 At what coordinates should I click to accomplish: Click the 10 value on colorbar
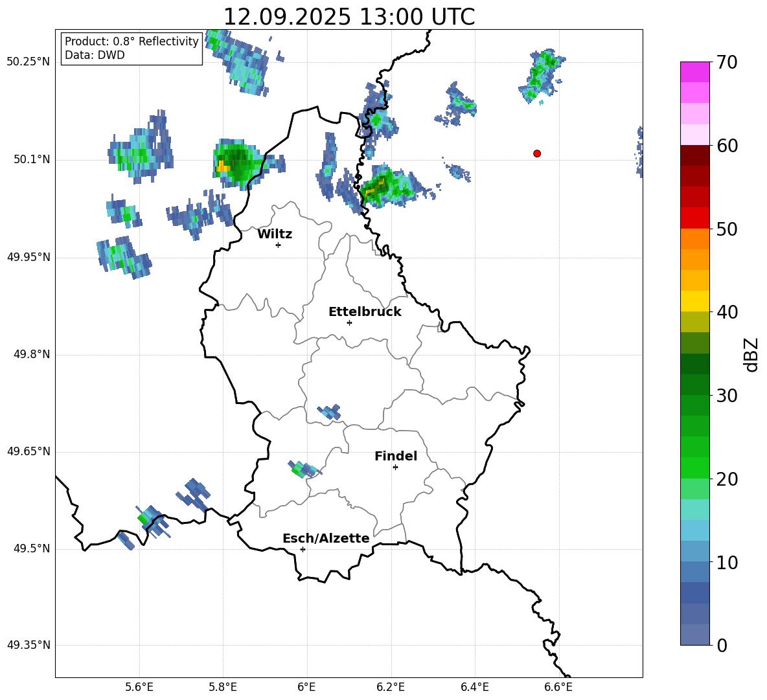pyautogui.click(x=727, y=562)
